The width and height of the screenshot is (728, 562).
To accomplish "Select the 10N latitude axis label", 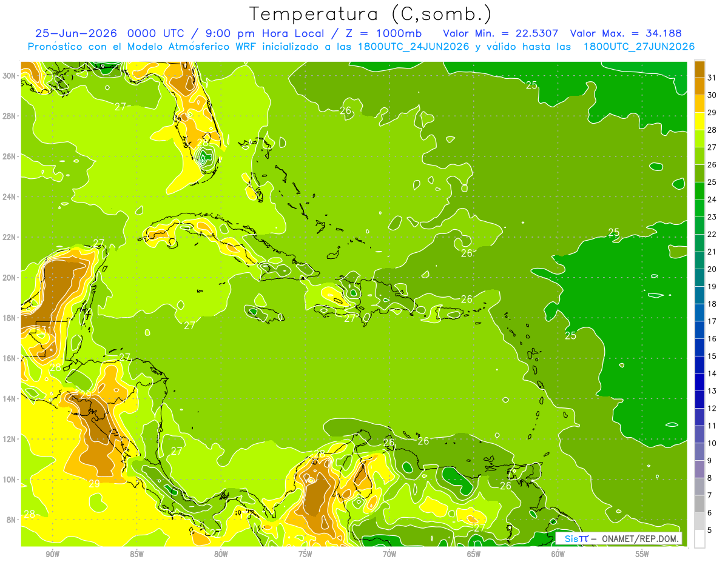I will pos(10,480).
